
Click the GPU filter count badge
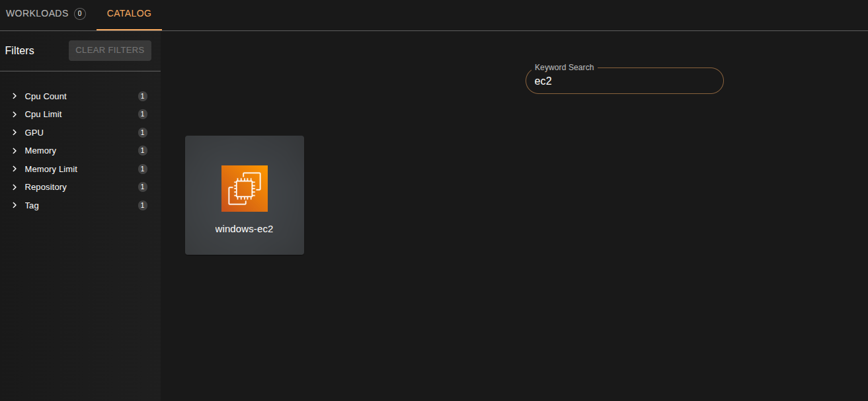click(x=142, y=132)
